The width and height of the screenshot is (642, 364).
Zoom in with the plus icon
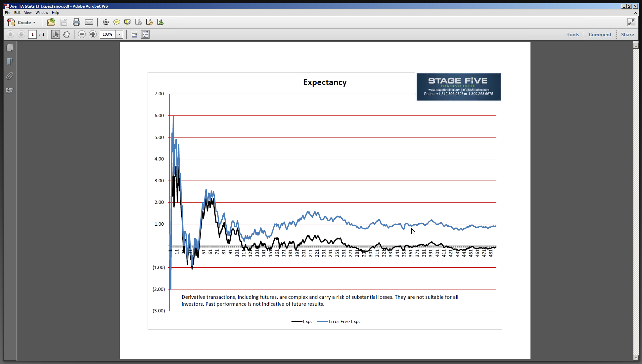point(93,34)
